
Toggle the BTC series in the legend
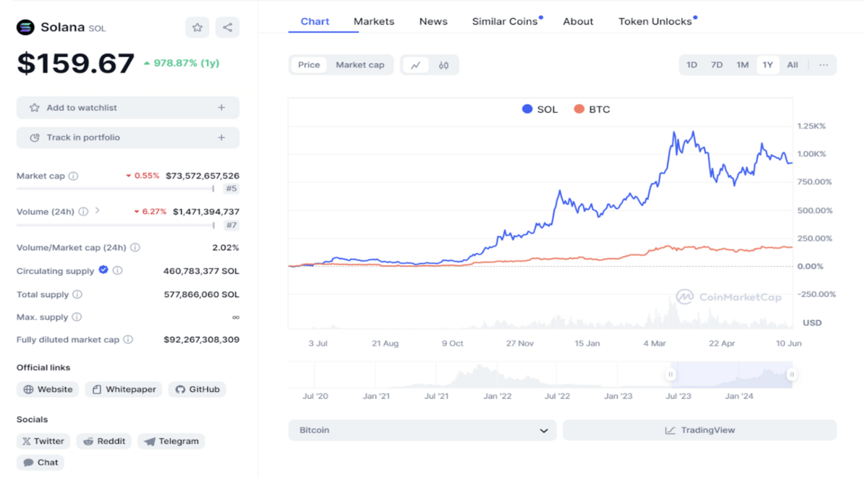pyautogui.click(x=592, y=109)
